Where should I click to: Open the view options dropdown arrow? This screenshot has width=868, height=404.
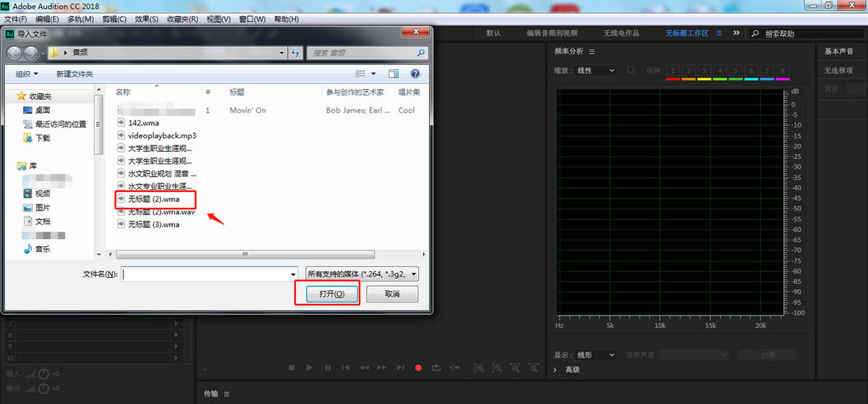click(x=373, y=74)
